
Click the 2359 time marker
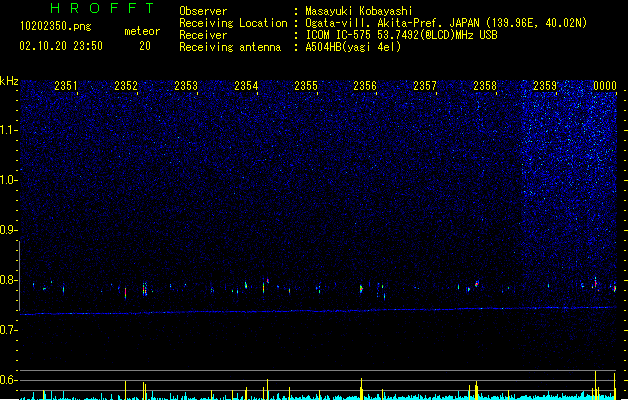coord(545,85)
